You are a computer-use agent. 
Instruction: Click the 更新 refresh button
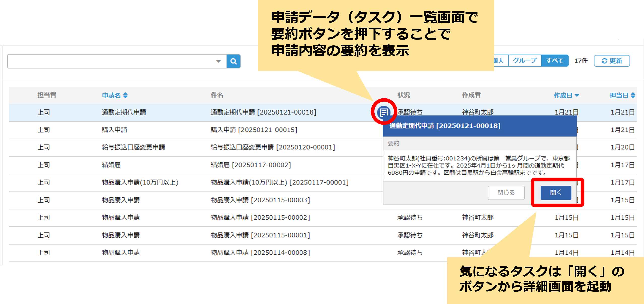tap(612, 61)
